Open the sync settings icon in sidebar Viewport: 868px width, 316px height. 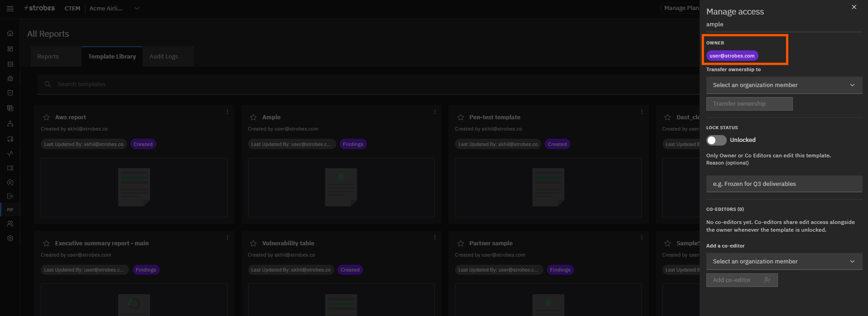click(x=10, y=139)
